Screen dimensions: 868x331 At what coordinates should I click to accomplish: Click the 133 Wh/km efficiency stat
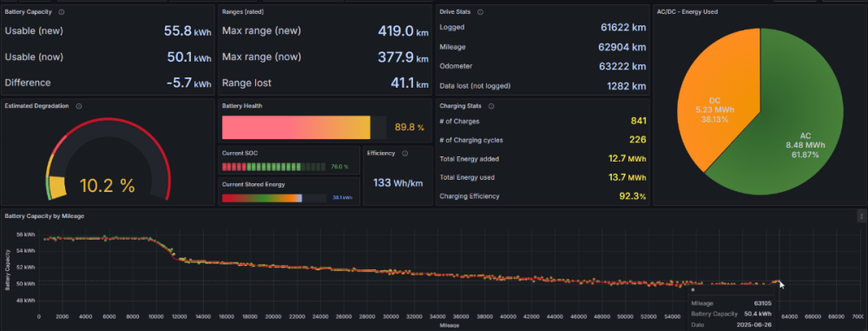click(x=398, y=182)
